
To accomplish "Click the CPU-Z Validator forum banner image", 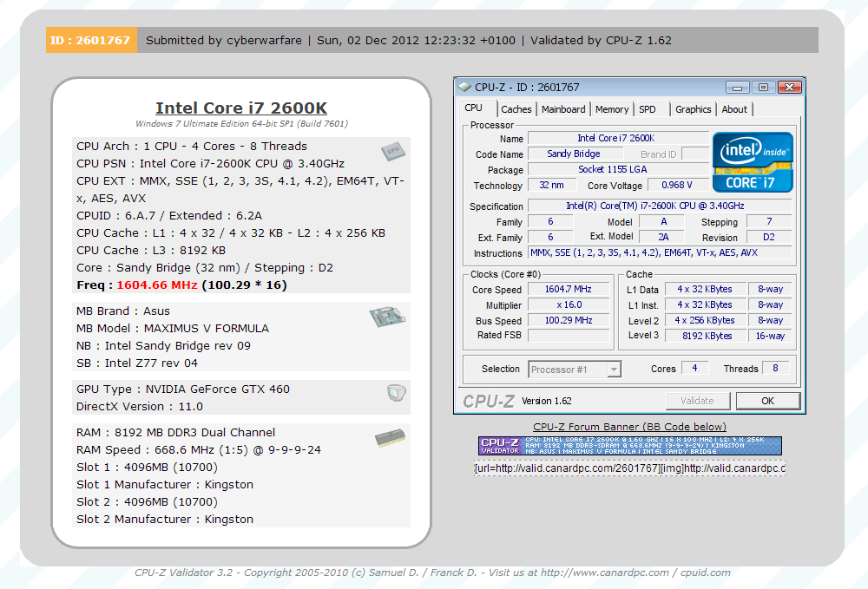I will 630,446.
